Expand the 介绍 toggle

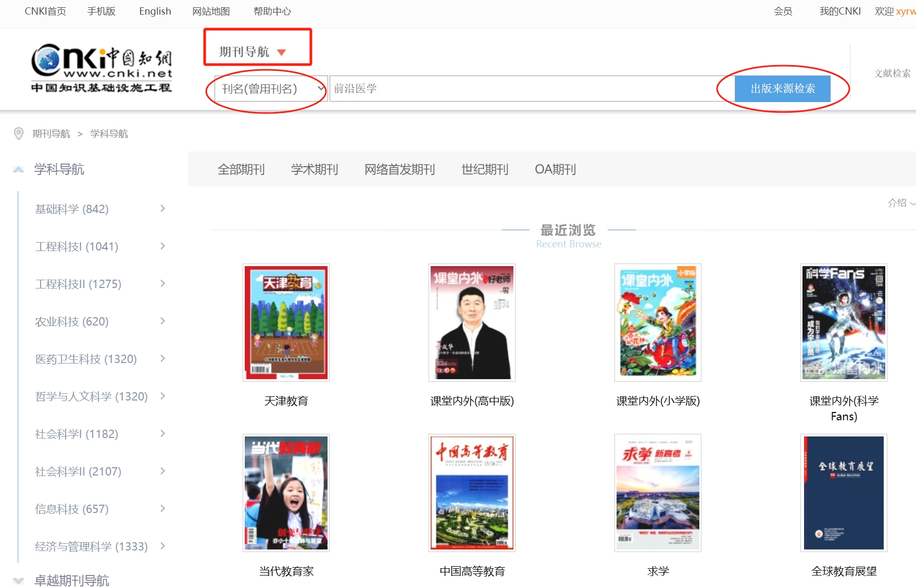point(901,203)
